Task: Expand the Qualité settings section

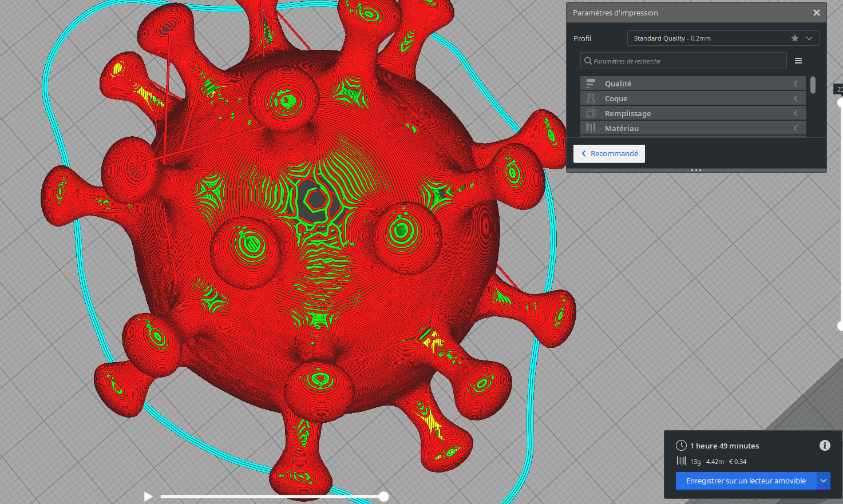Action: pyautogui.click(x=692, y=84)
